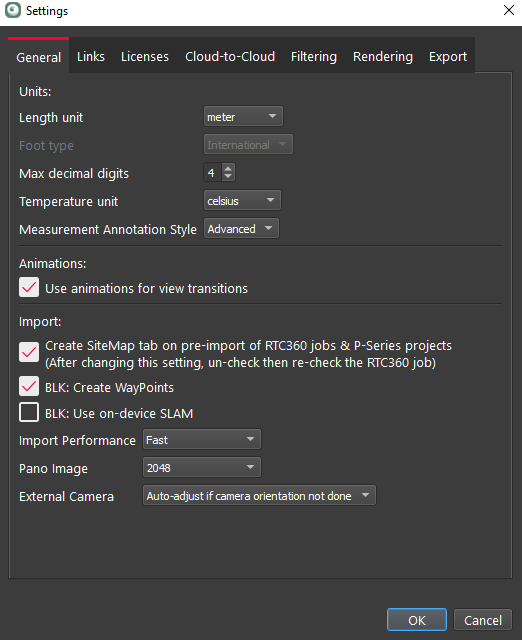
Task: Click the Temperature unit label
Action: [x=69, y=202]
